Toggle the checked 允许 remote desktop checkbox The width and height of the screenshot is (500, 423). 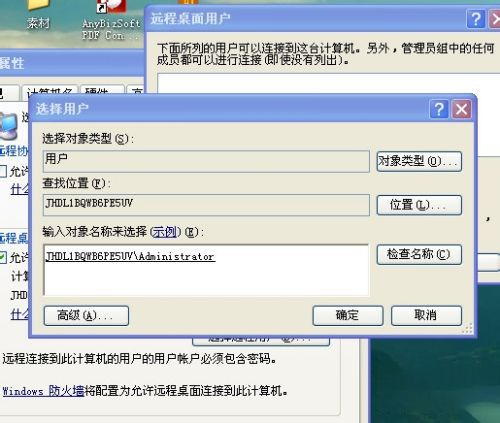tap(3, 257)
